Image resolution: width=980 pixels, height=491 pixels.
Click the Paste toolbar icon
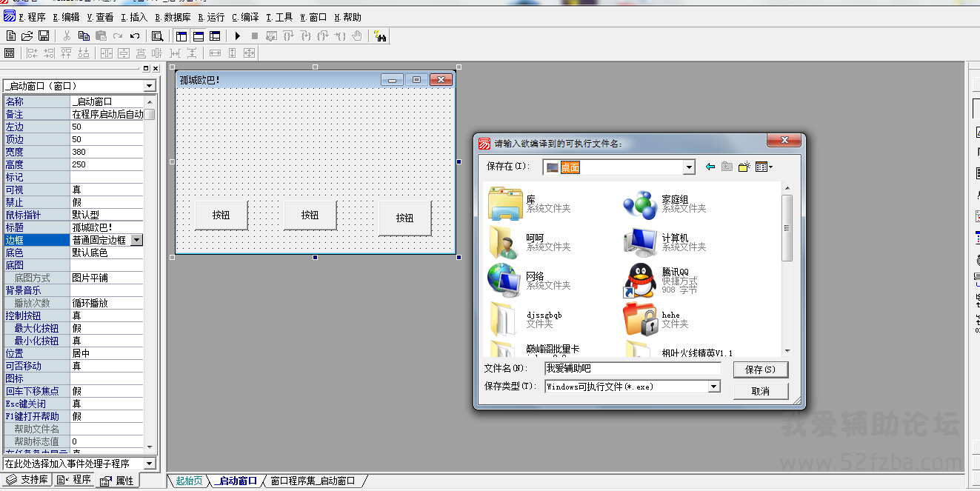pyautogui.click(x=101, y=36)
